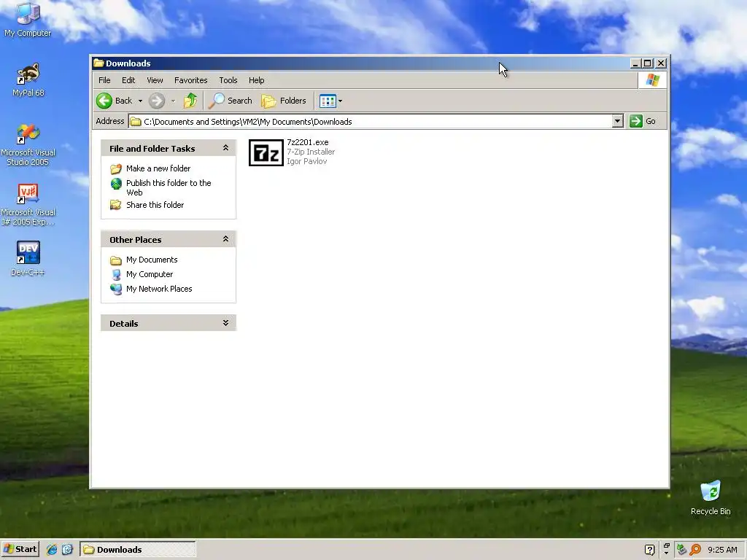Open the Back history dropdown arrow

[140, 101]
